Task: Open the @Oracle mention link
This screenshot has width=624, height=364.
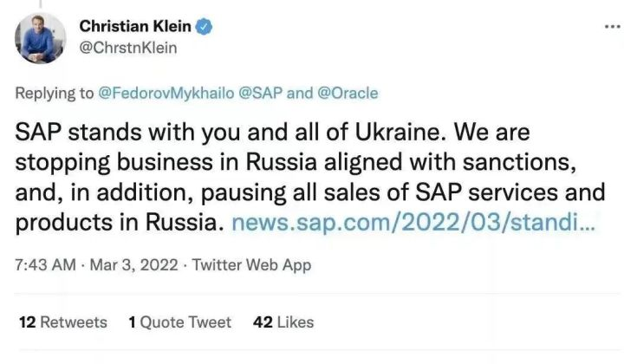Action: click(348, 93)
